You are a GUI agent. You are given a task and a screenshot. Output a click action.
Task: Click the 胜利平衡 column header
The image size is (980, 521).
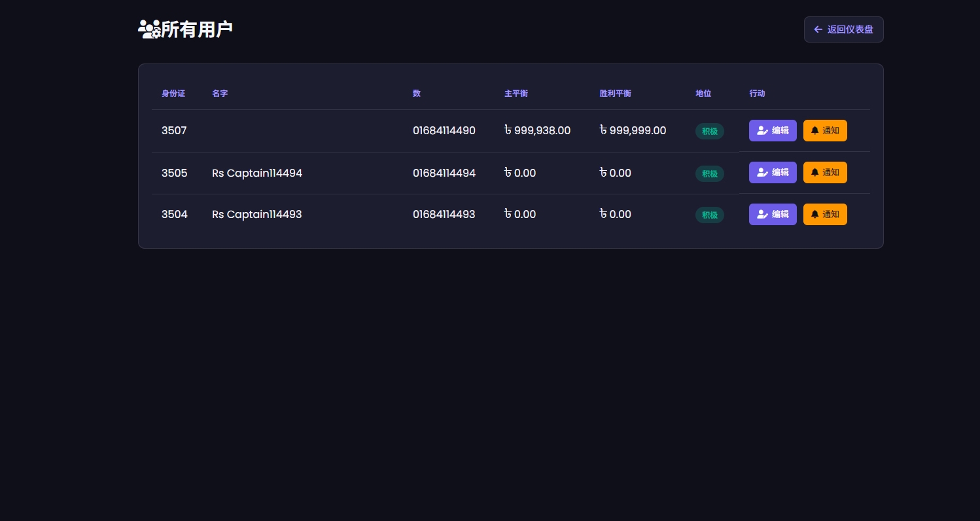[x=615, y=94]
